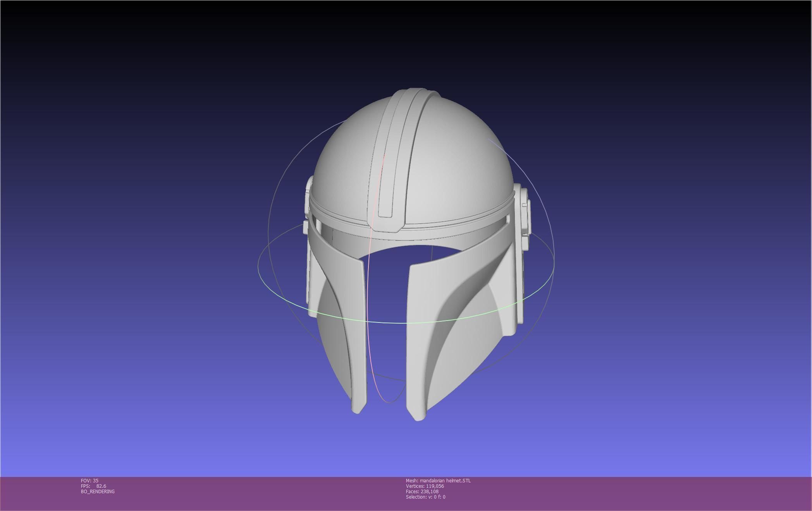The width and height of the screenshot is (812, 511).
Task: Click the Selection: v: 0 f: 0 text
Action: click(425, 497)
